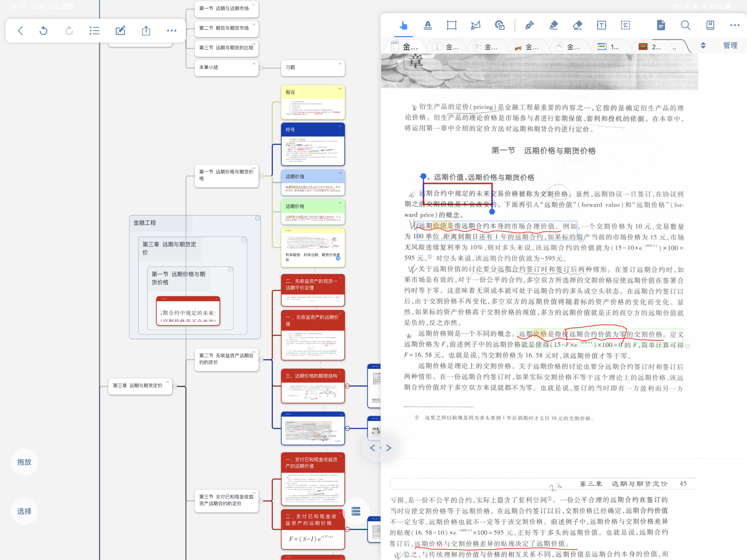Toggle the 选择 selection mode
This screenshot has height=560, width=747.
24,511
